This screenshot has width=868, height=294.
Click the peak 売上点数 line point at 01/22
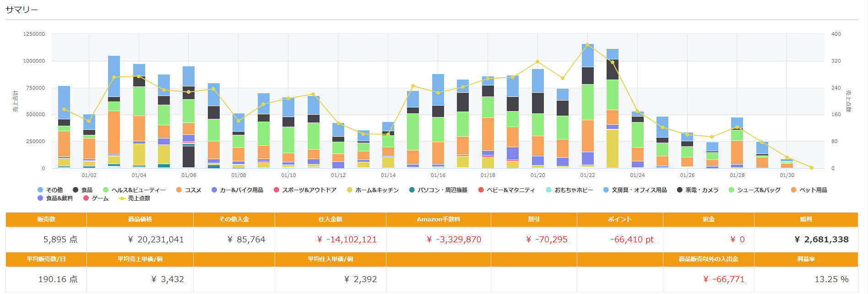(588, 45)
